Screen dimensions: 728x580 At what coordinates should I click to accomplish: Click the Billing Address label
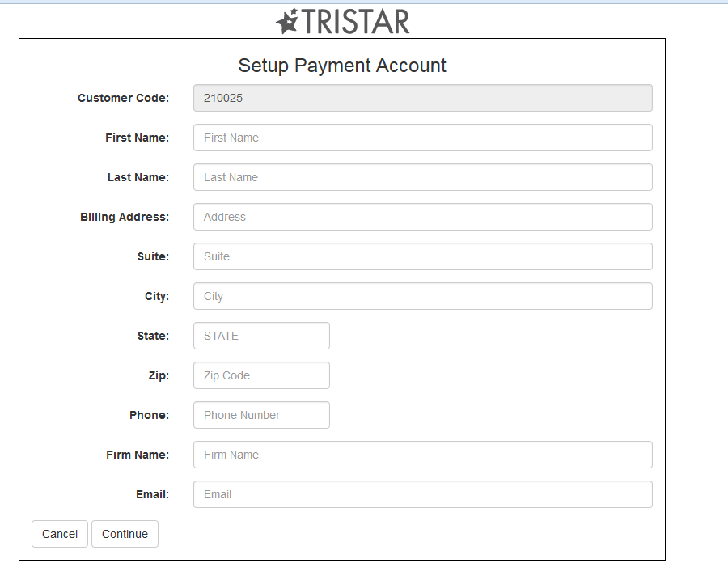pos(125,217)
